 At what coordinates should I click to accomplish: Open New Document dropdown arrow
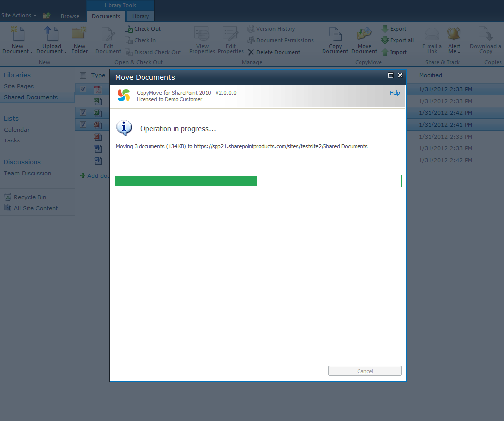point(31,52)
